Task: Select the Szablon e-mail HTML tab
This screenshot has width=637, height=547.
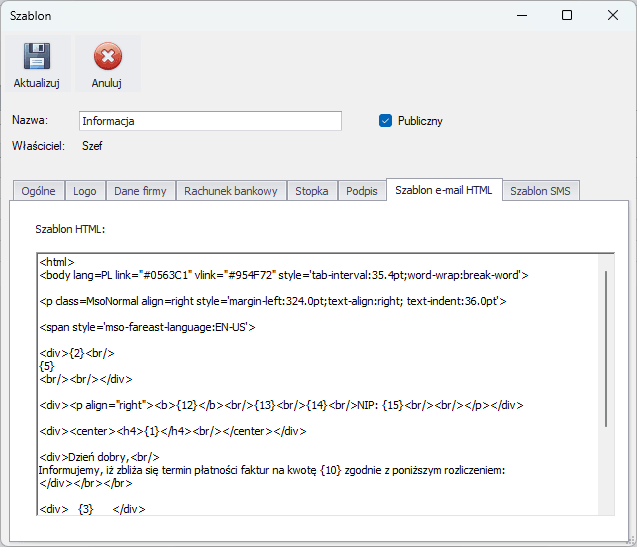Action: coord(444,190)
